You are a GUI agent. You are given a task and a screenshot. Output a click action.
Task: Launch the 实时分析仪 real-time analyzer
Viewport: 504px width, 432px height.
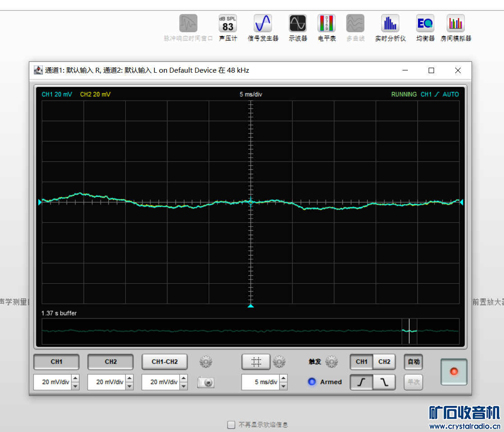[390, 23]
